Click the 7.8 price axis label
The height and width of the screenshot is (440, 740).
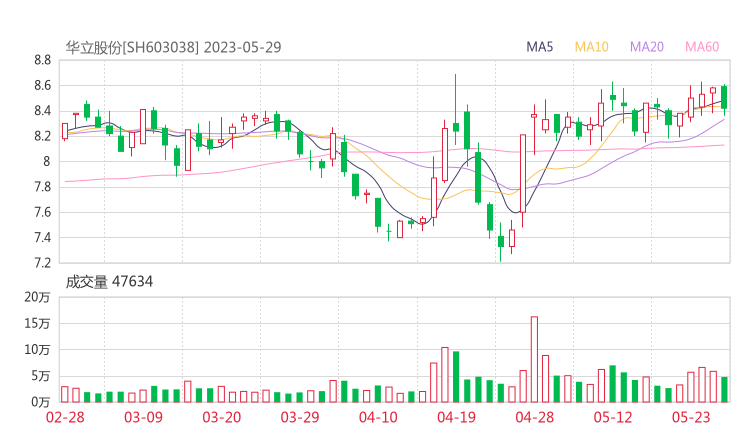42,187
